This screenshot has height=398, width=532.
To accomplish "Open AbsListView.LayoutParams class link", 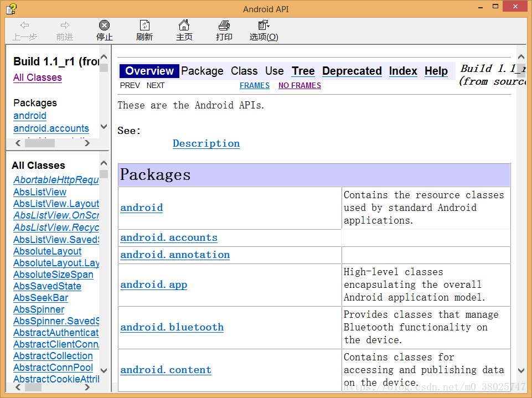I will coord(56,204).
